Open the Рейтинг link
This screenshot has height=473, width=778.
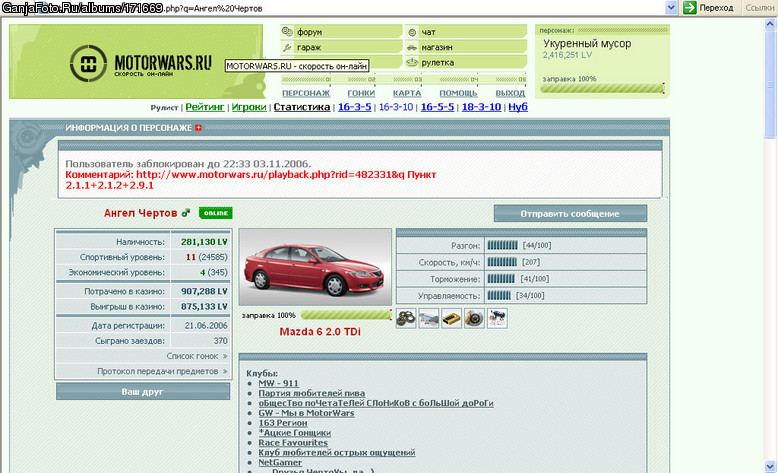pyautogui.click(x=204, y=107)
